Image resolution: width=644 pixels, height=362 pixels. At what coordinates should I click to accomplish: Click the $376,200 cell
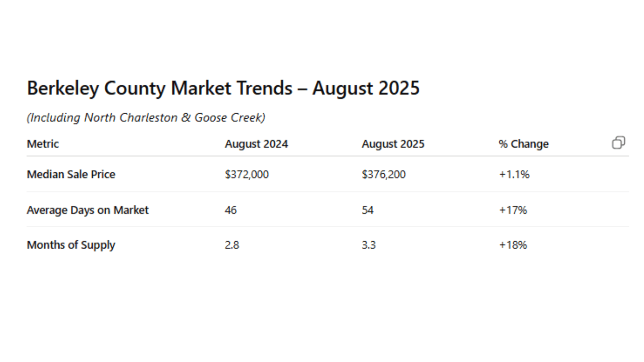(x=383, y=174)
